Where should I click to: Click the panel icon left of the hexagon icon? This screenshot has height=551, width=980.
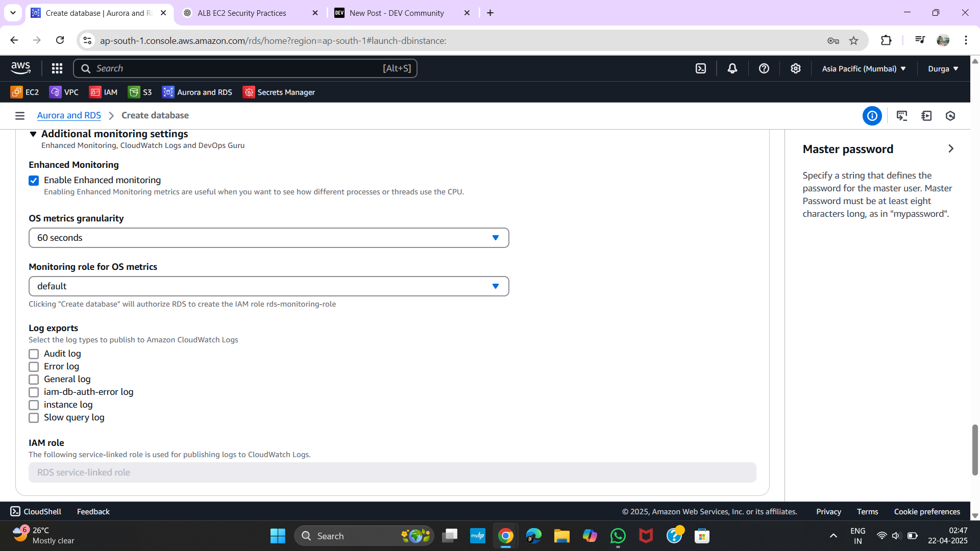pyautogui.click(x=926, y=116)
